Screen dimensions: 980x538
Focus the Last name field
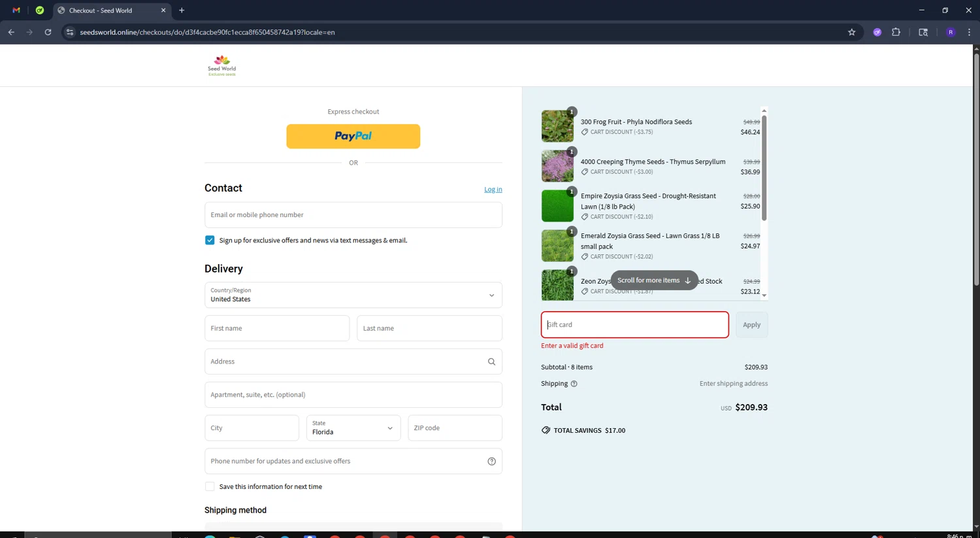pos(429,328)
